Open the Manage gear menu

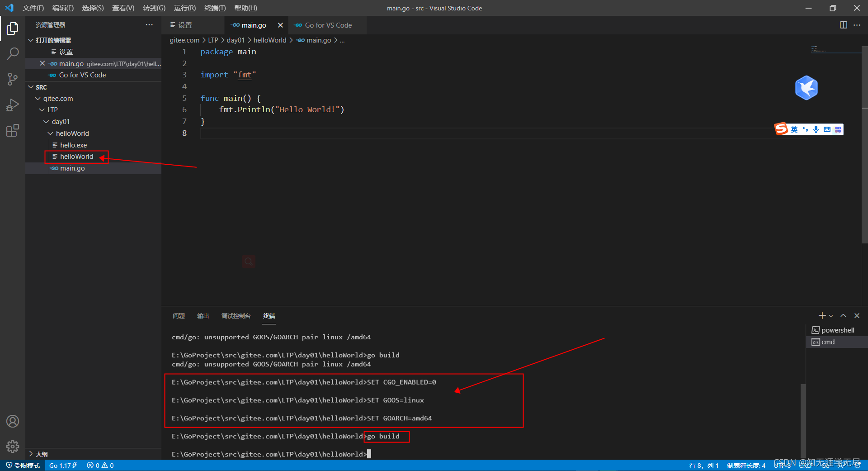[x=13, y=447]
